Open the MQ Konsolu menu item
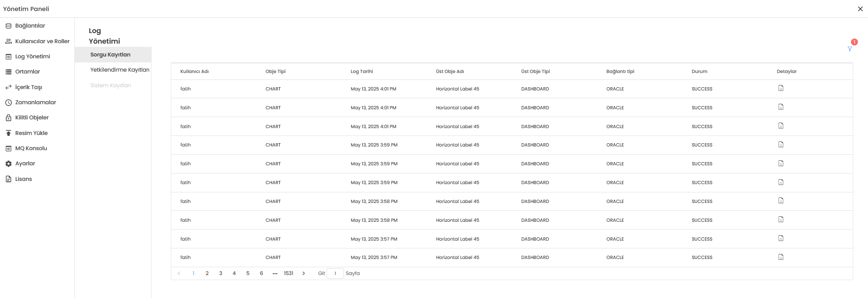 (x=31, y=148)
